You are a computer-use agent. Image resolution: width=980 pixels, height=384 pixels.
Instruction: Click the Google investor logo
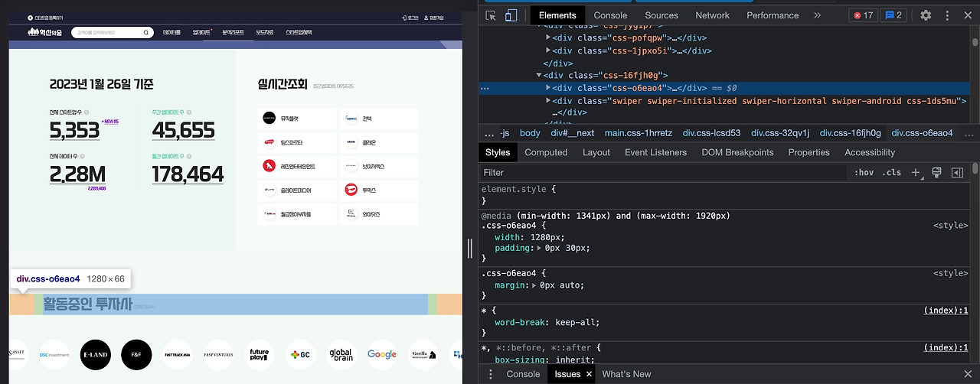(381, 354)
